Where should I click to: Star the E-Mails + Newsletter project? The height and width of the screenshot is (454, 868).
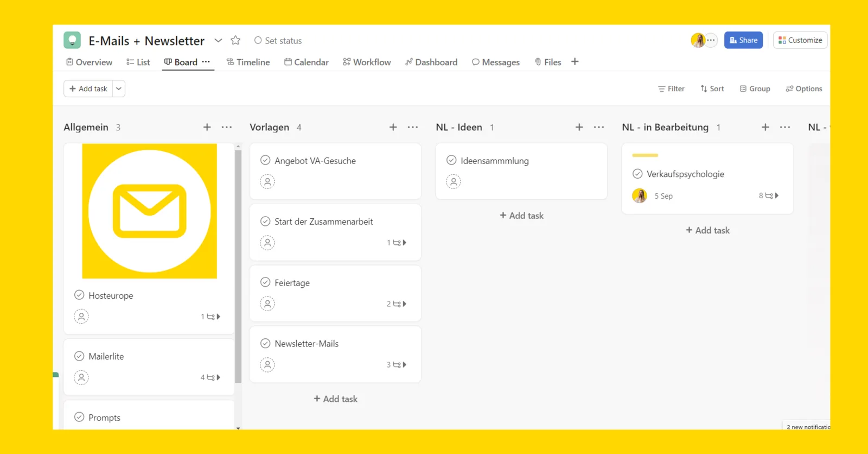click(x=235, y=40)
